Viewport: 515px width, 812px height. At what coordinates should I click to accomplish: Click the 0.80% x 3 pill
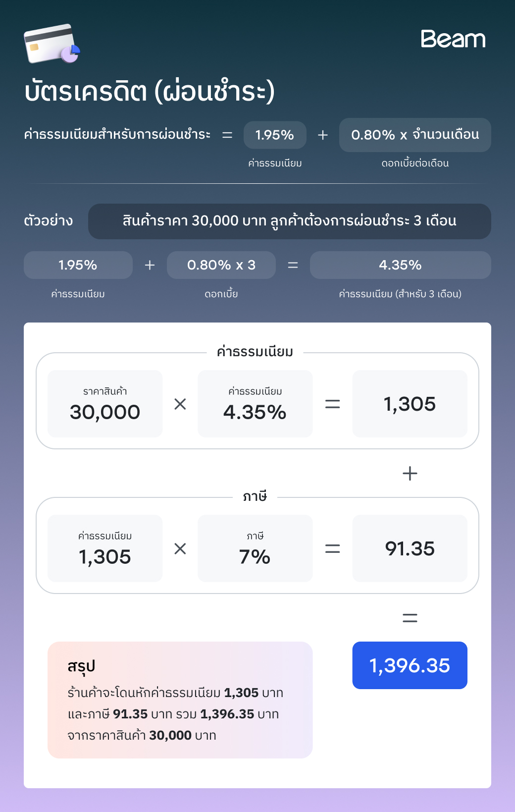pos(221,265)
